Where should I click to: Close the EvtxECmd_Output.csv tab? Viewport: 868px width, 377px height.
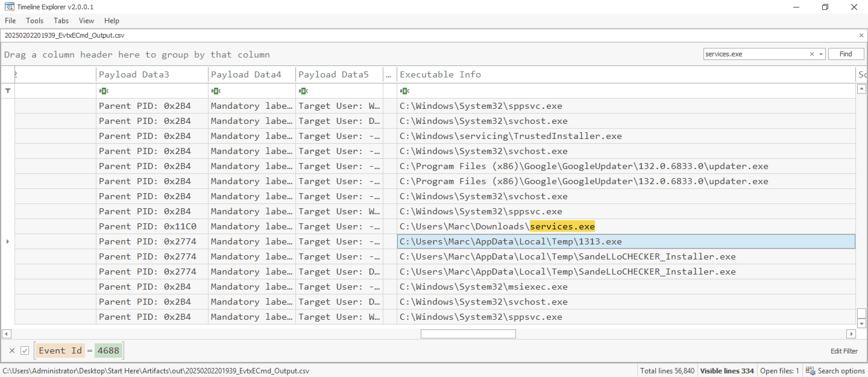(861, 35)
